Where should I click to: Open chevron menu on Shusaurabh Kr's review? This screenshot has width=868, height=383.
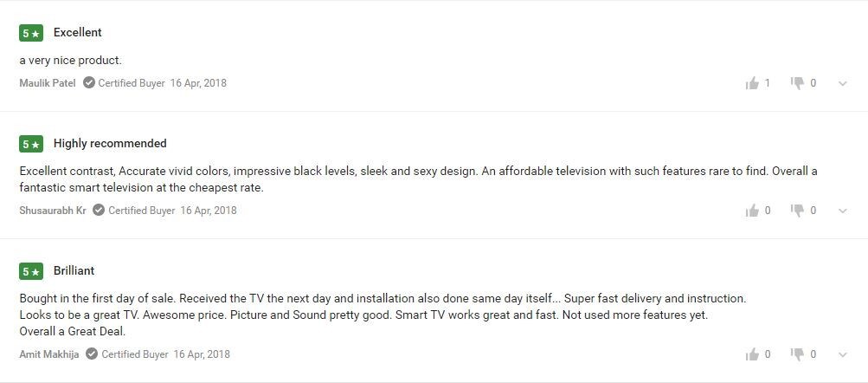(x=843, y=211)
